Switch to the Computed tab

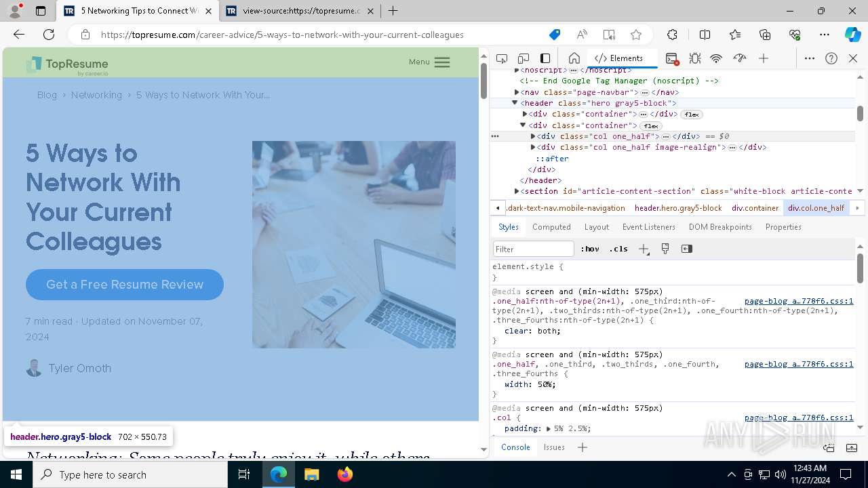[551, 227]
